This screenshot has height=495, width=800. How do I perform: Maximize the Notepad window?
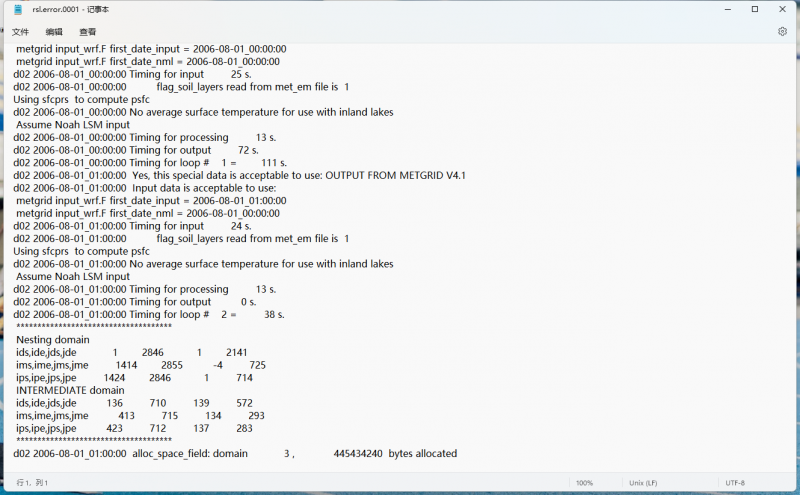pos(755,9)
